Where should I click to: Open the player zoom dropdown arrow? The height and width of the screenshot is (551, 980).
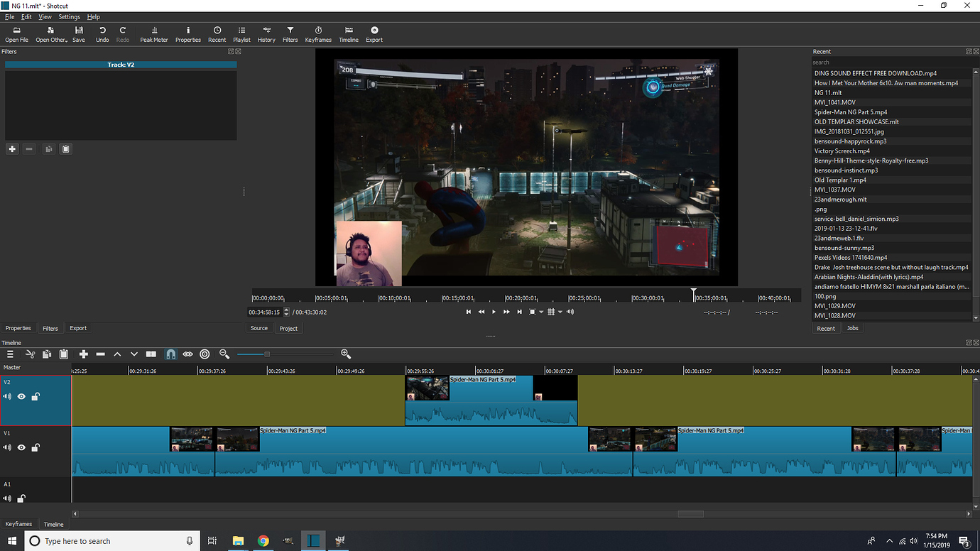[x=541, y=312]
